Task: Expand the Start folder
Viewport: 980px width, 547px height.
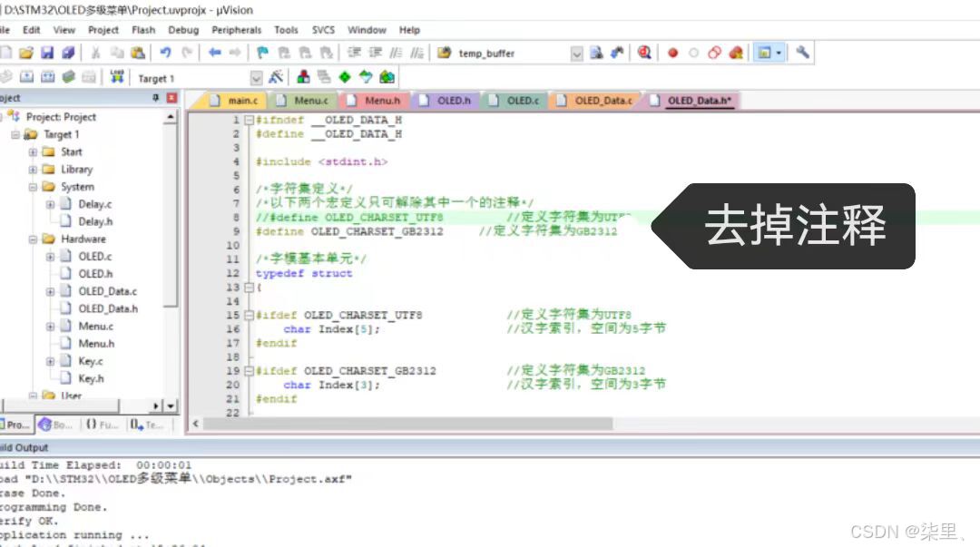Action: point(33,151)
